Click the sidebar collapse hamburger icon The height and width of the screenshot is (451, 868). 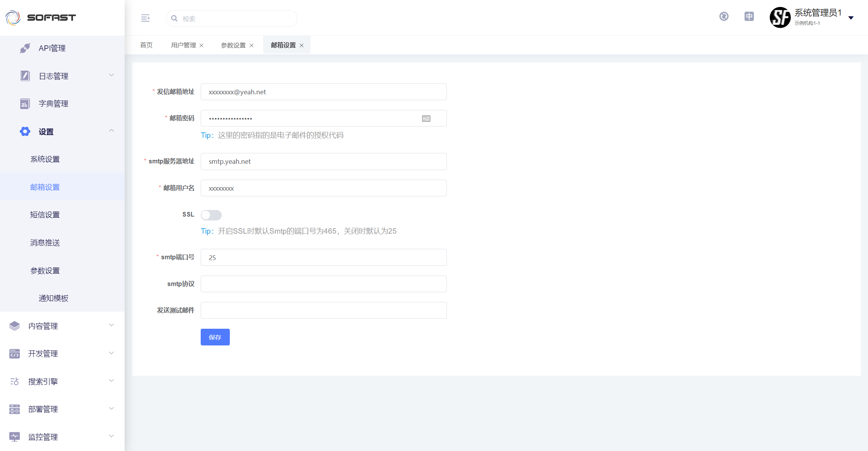[x=145, y=18]
